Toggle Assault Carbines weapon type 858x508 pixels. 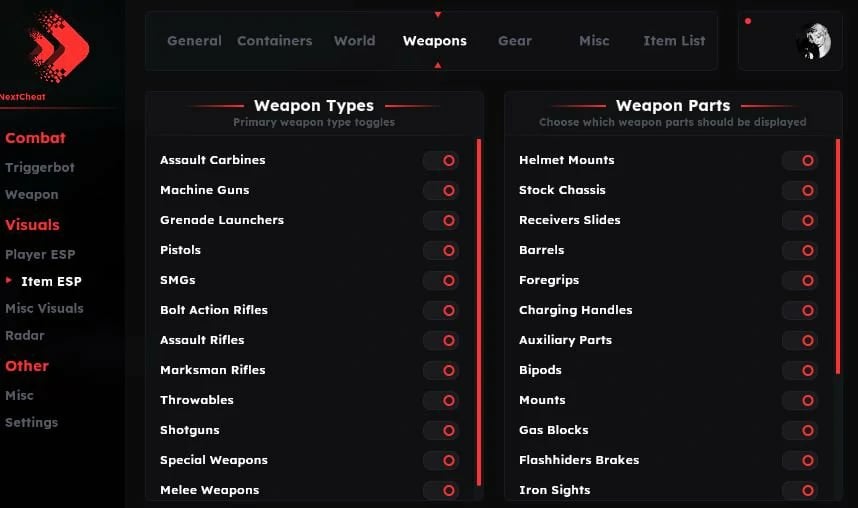[x=441, y=160]
